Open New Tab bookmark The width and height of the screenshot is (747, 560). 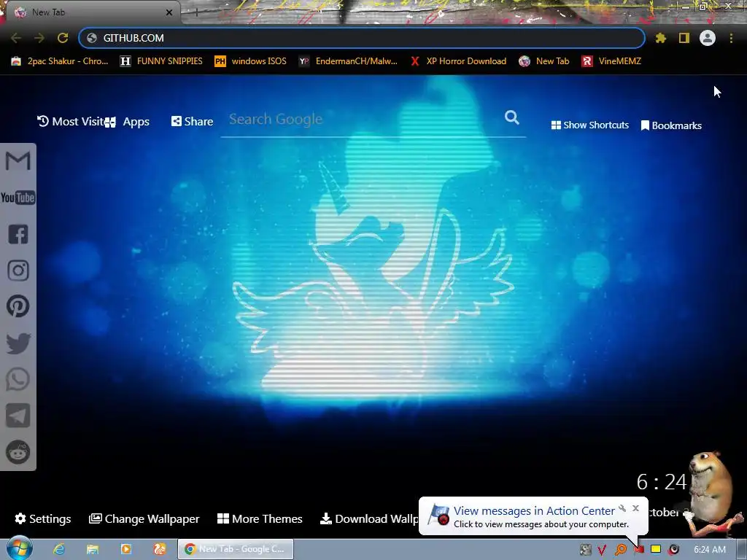(544, 61)
